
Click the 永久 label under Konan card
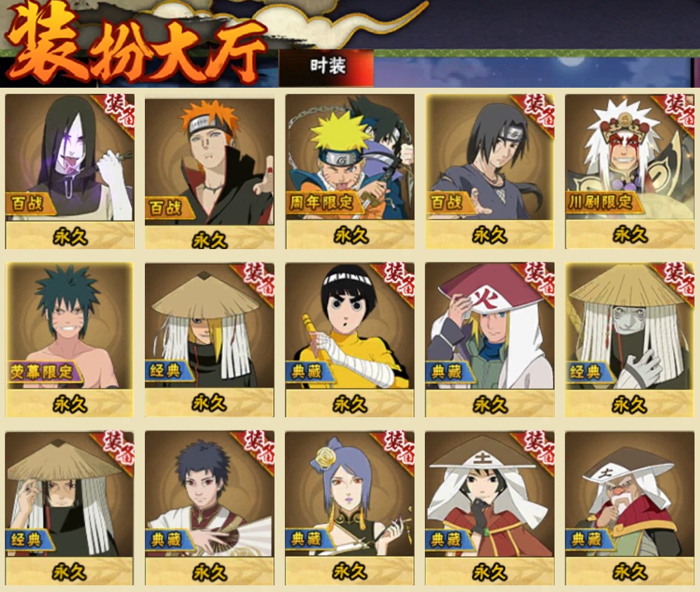tap(350, 571)
